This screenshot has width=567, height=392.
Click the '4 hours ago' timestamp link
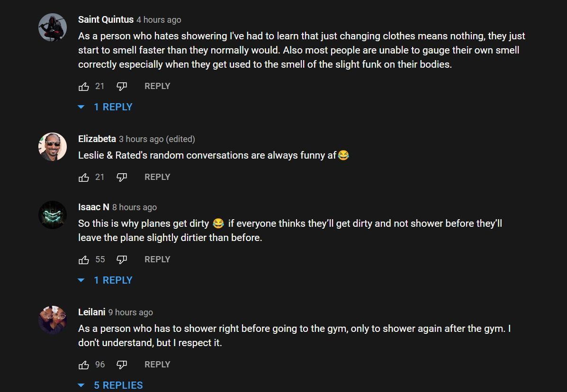(x=159, y=20)
